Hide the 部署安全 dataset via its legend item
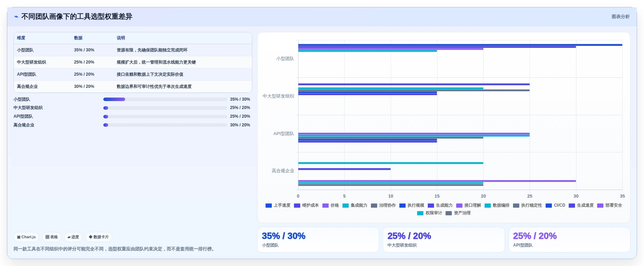This screenshot has width=644, height=266. pos(610,205)
